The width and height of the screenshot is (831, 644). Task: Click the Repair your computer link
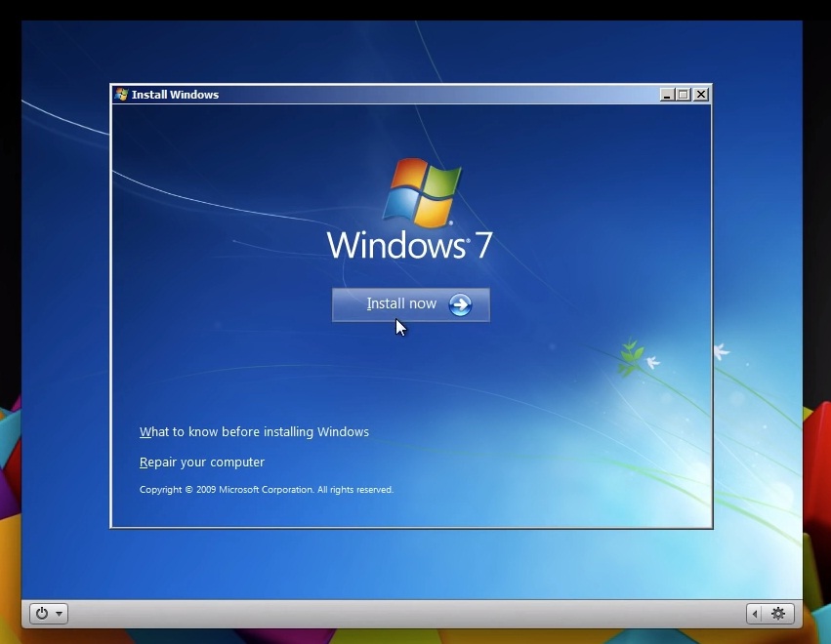[202, 463]
